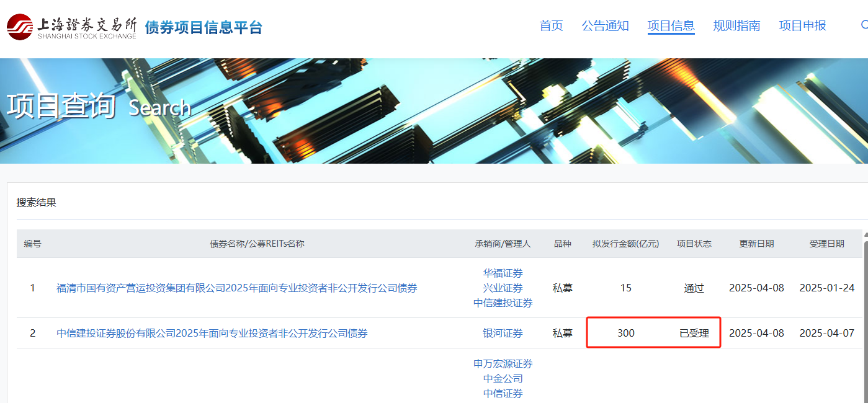Click column header 更新日期

pos(757,244)
